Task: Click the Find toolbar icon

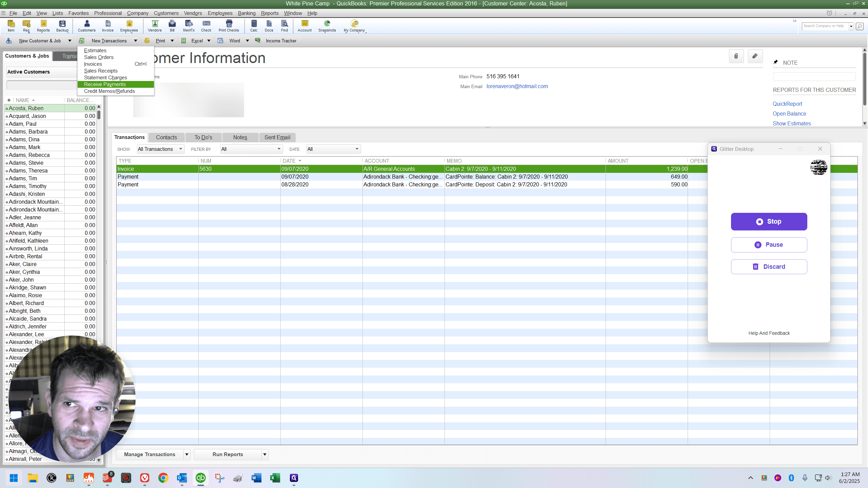Action: click(284, 26)
